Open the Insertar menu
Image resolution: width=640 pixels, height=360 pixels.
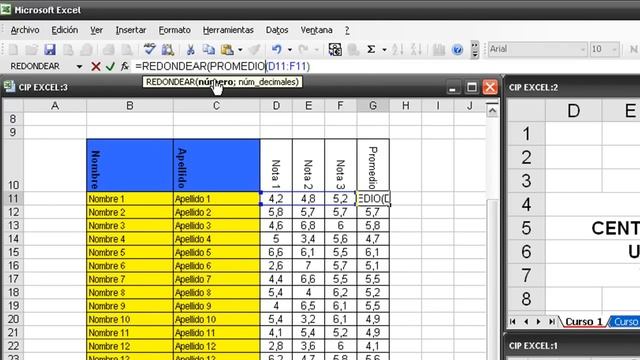click(131, 30)
